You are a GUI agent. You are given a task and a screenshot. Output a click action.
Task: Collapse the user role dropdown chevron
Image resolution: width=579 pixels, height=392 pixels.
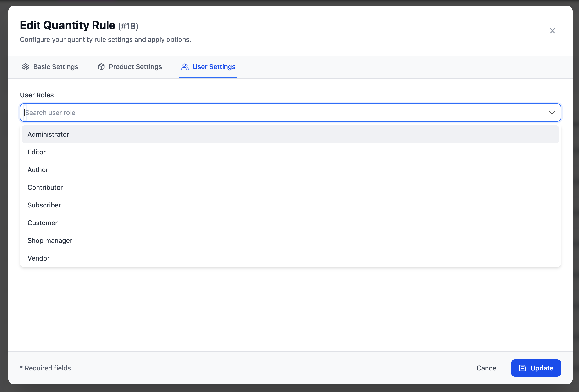552,113
